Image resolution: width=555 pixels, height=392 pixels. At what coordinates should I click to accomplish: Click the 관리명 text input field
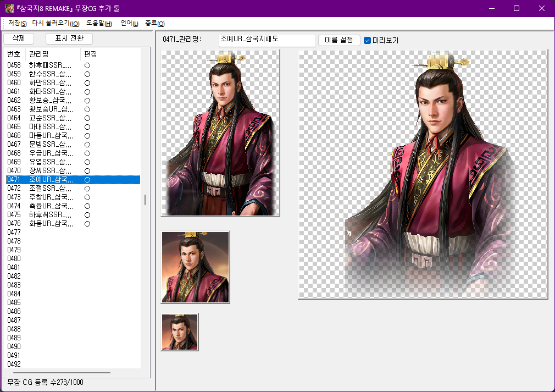(267, 39)
